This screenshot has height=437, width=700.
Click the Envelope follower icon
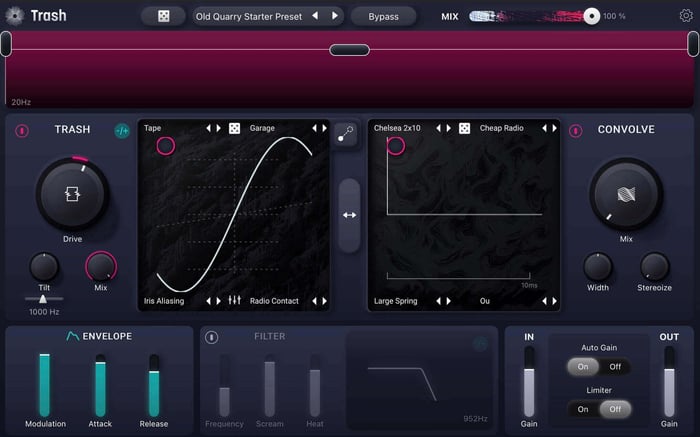click(x=72, y=336)
